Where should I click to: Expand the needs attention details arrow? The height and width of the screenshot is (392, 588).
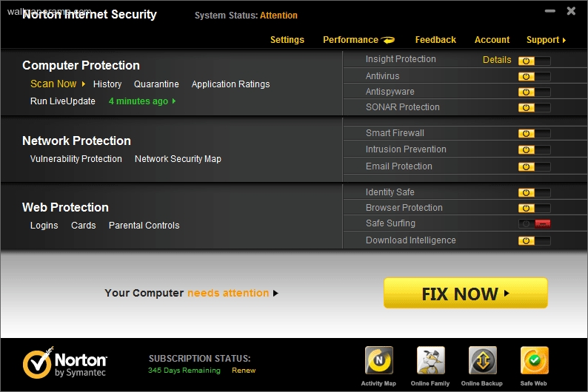point(275,293)
